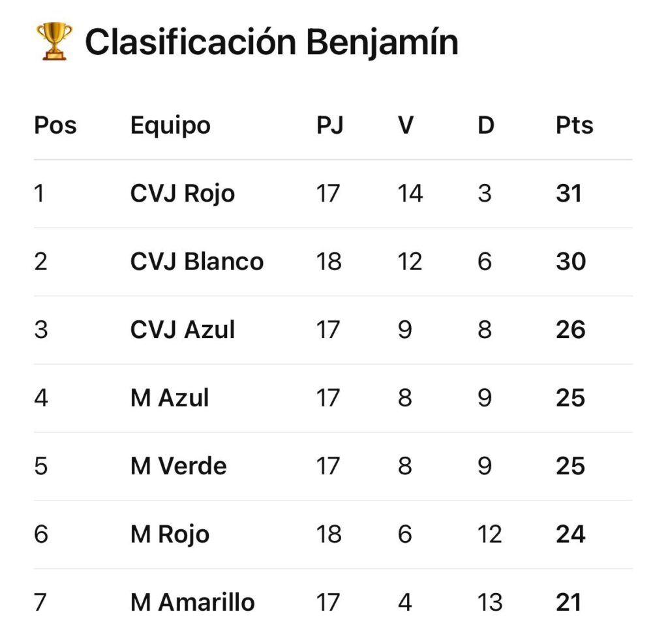Click the Pts column header
The image size is (668, 644).
pyautogui.click(x=574, y=125)
